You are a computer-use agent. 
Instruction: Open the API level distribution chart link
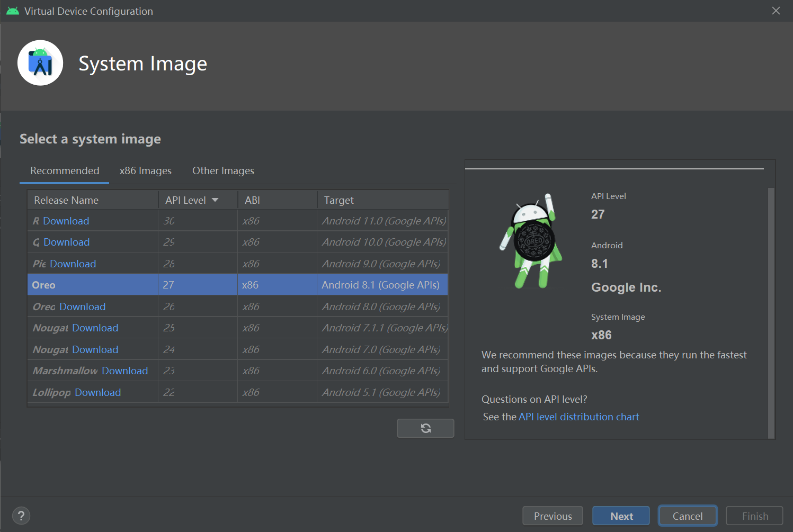point(579,417)
